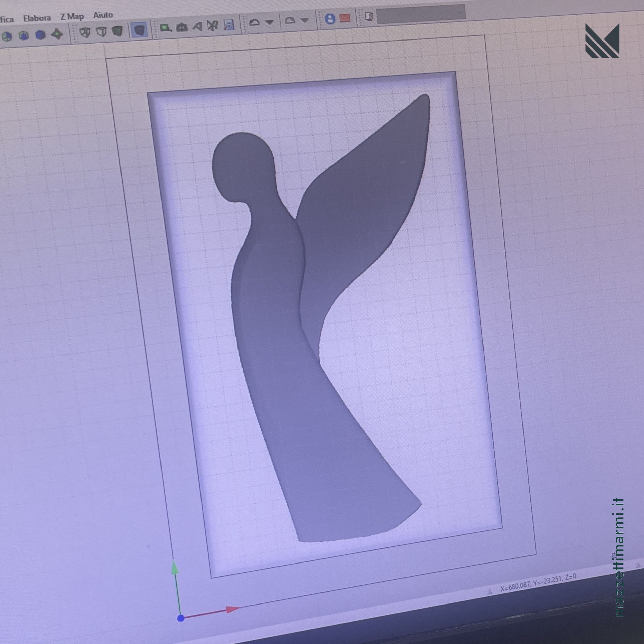Click the blue user support icon

pyautogui.click(x=330, y=19)
